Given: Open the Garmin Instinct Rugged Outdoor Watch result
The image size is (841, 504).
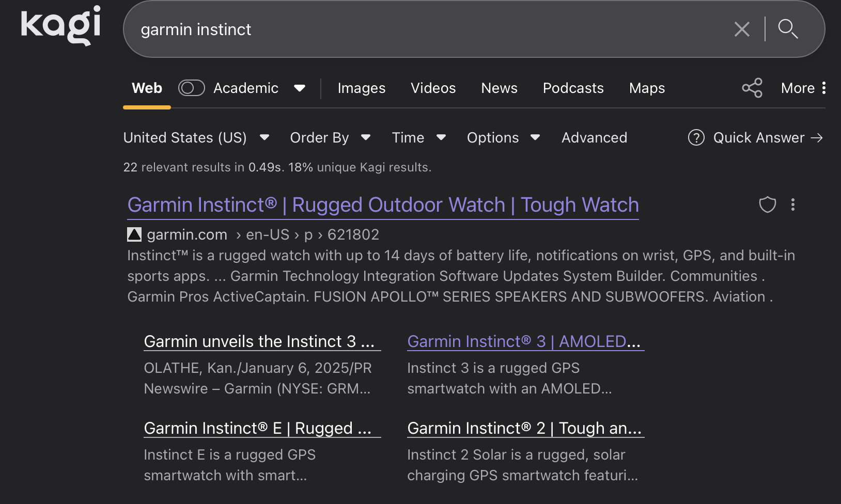Looking at the screenshot, I should (383, 205).
